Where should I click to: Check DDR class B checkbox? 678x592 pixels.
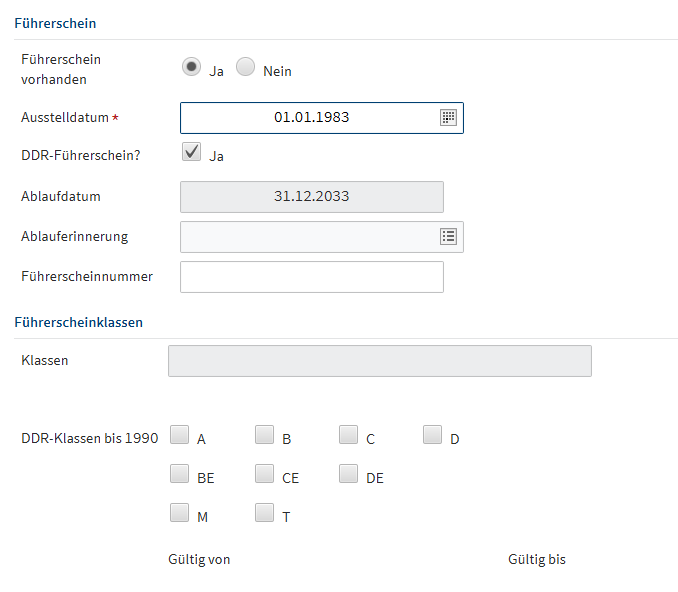point(264,435)
